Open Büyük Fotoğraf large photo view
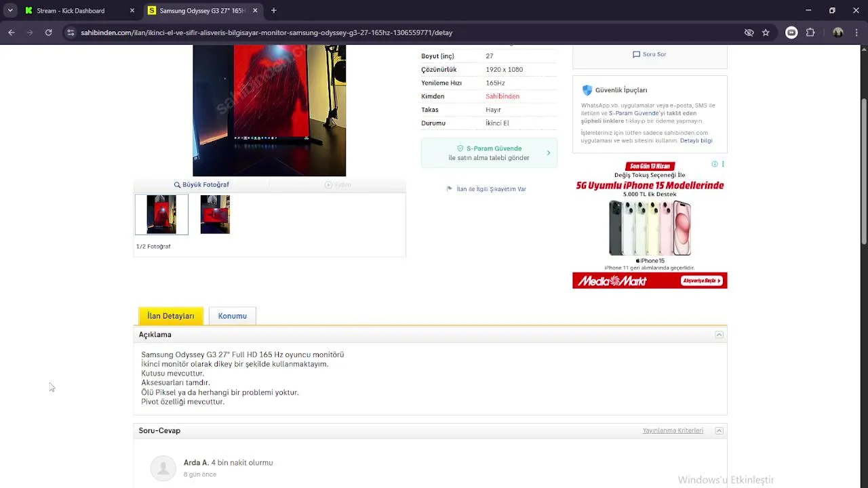 click(x=201, y=184)
